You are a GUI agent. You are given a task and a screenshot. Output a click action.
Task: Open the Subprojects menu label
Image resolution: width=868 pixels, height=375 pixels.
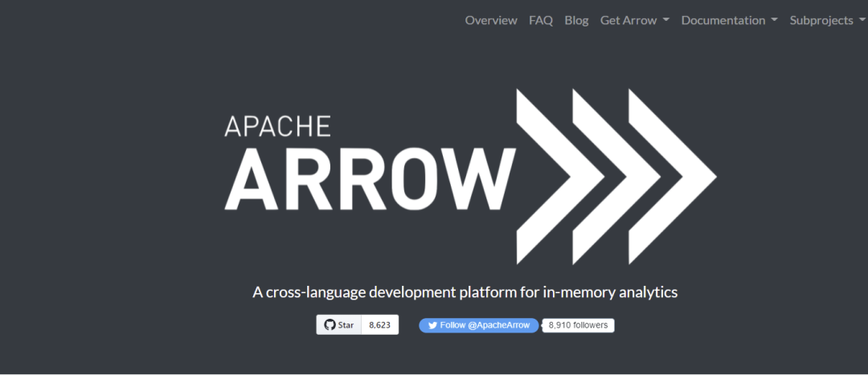tap(821, 20)
